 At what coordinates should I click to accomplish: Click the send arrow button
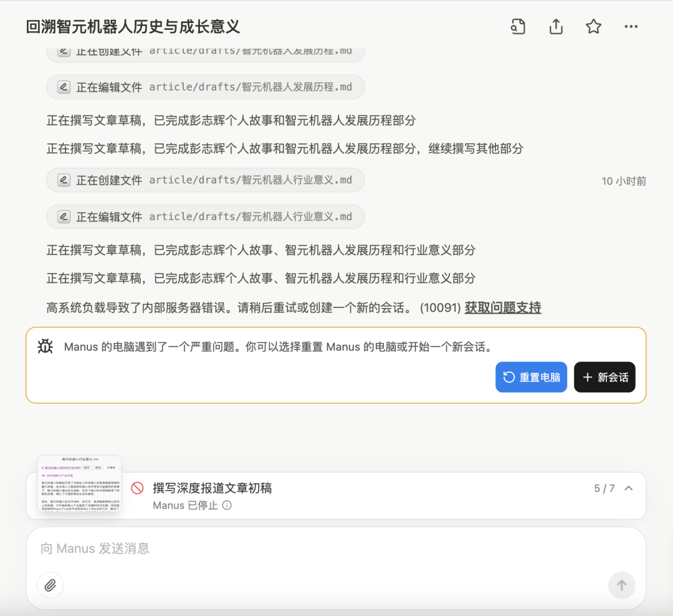coord(621,585)
